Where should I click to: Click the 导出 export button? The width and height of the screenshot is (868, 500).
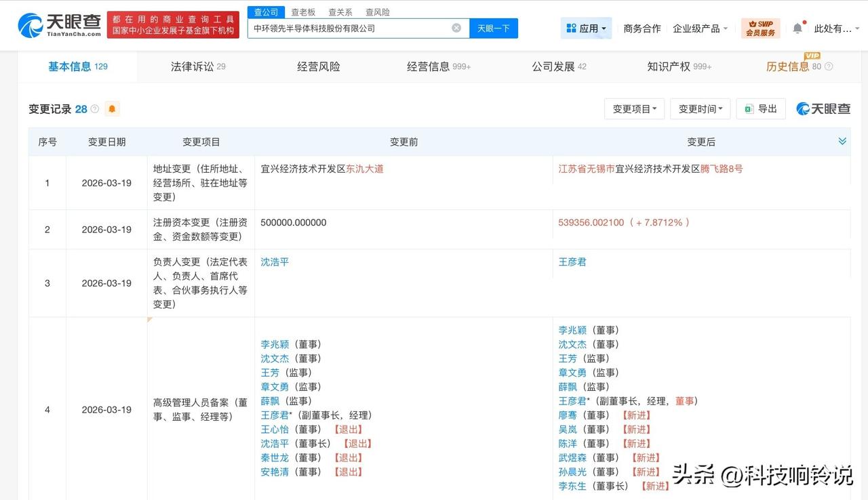pos(761,109)
